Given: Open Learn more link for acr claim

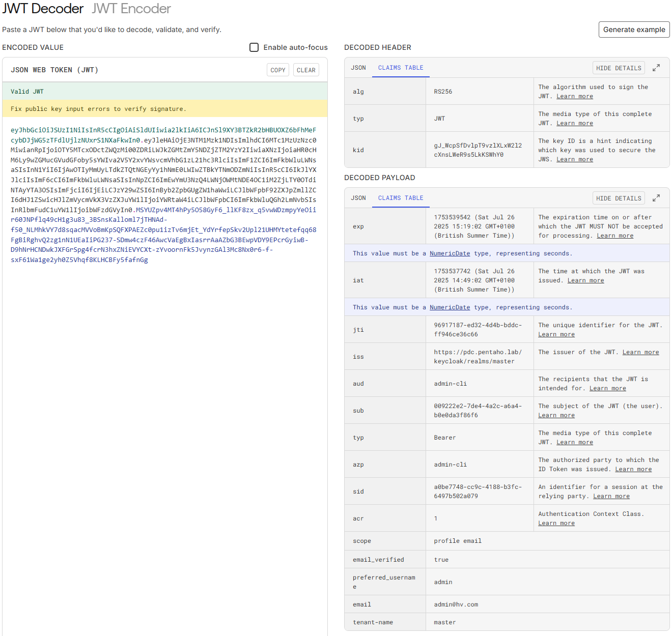Looking at the screenshot, I should coord(556,523).
